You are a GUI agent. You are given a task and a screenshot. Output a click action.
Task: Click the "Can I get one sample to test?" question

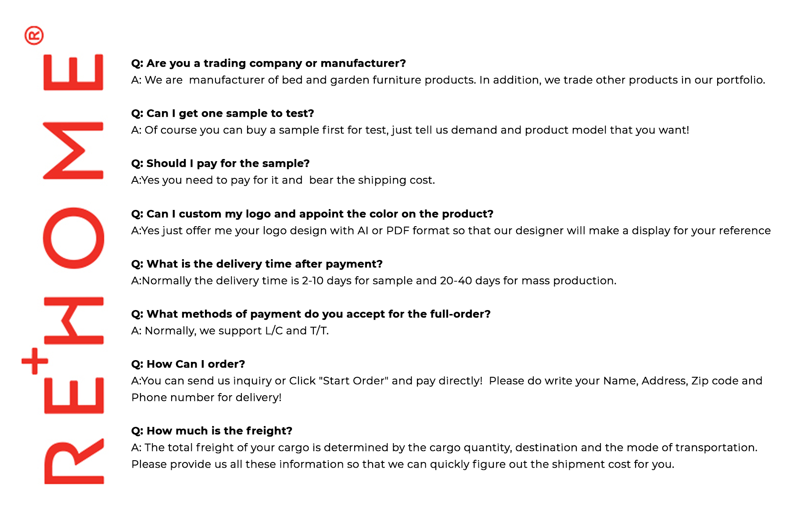[223, 113]
